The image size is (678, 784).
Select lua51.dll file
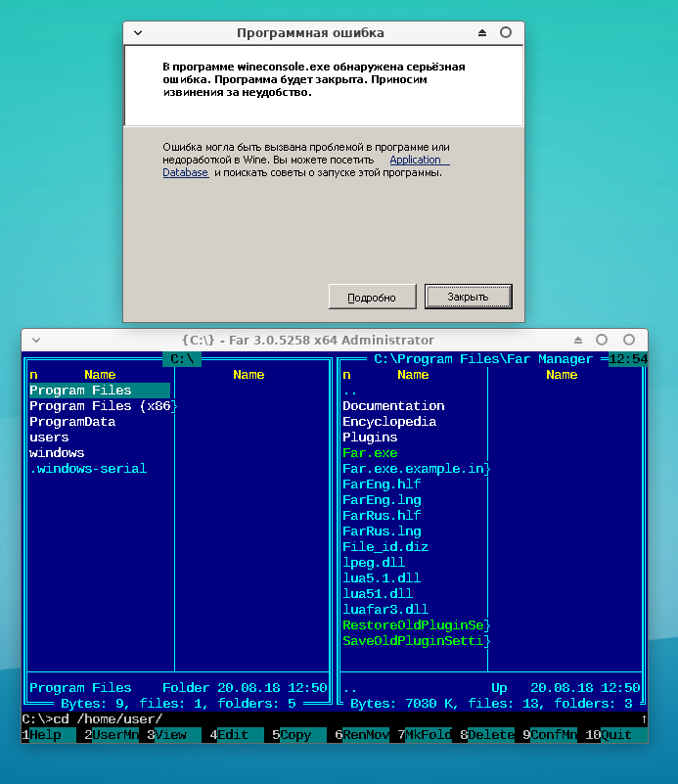378,593
